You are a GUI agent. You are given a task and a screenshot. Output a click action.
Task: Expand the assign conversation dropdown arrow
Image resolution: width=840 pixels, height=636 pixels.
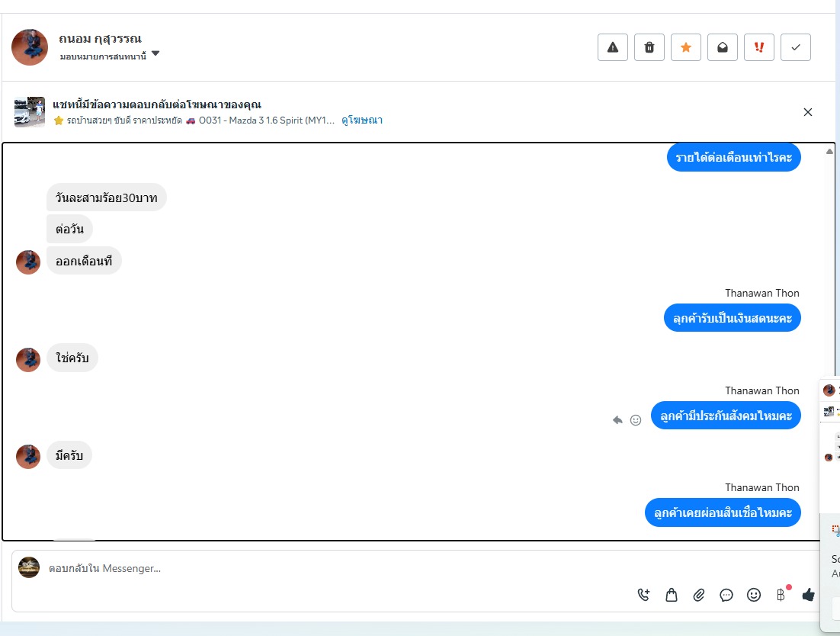(x=155, y=53)
